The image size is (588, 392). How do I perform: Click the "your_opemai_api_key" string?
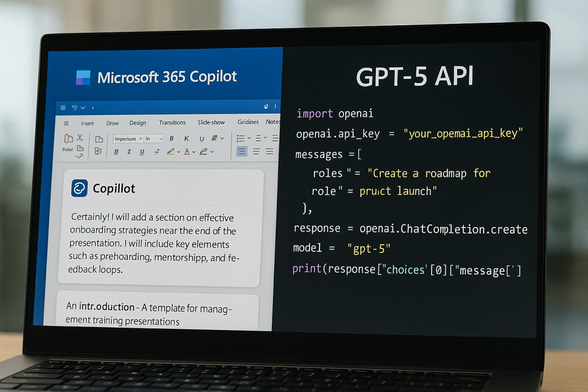[x=463, y=133]
